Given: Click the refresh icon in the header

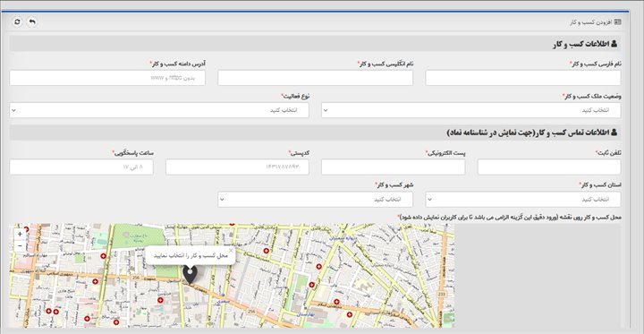Looking at the screenshot, I should (x=17, y=21).
